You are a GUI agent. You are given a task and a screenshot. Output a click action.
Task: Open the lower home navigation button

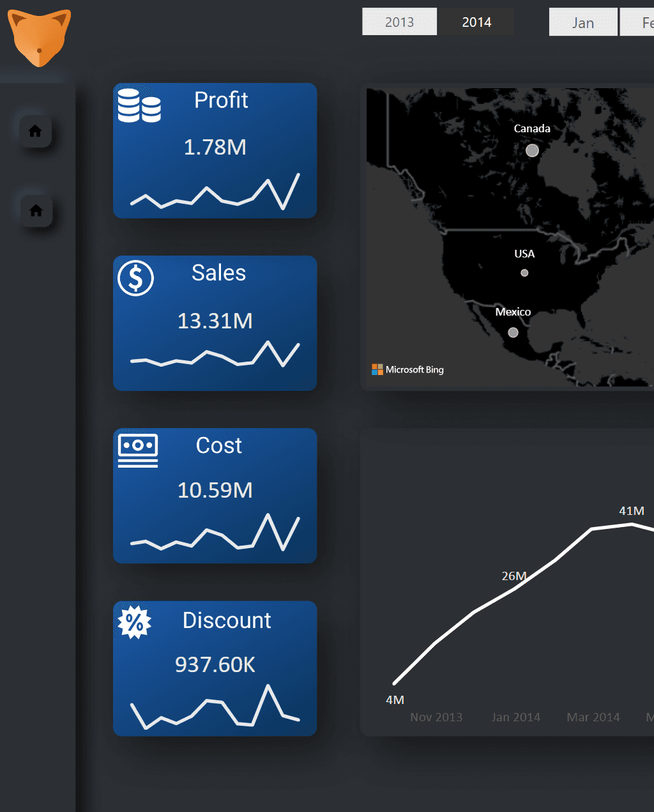[x=36, y=210]
